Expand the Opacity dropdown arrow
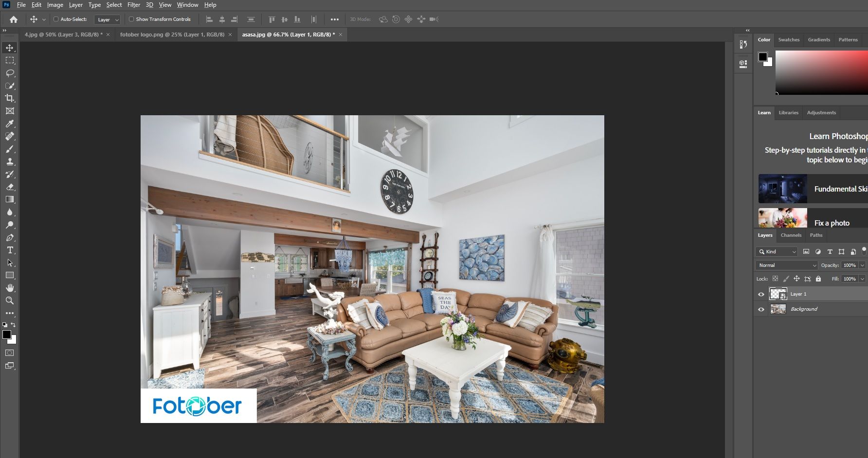Viewport: 868px width, 458px height. [862, 265]
